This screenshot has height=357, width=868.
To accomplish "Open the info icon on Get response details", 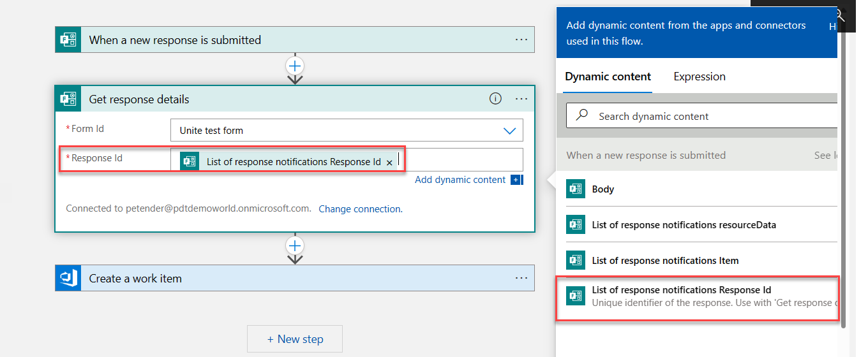I will point(495,98).
